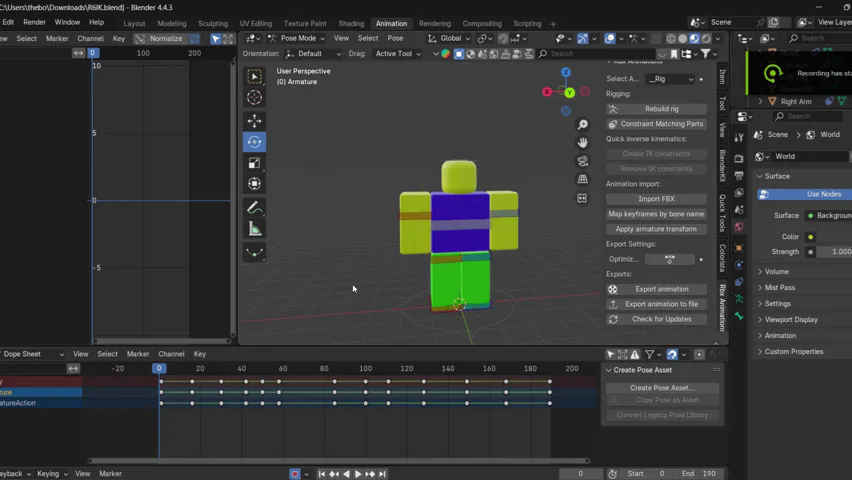
Task: Expand the Right Arm item in outliner
Action: pos(760,102)
